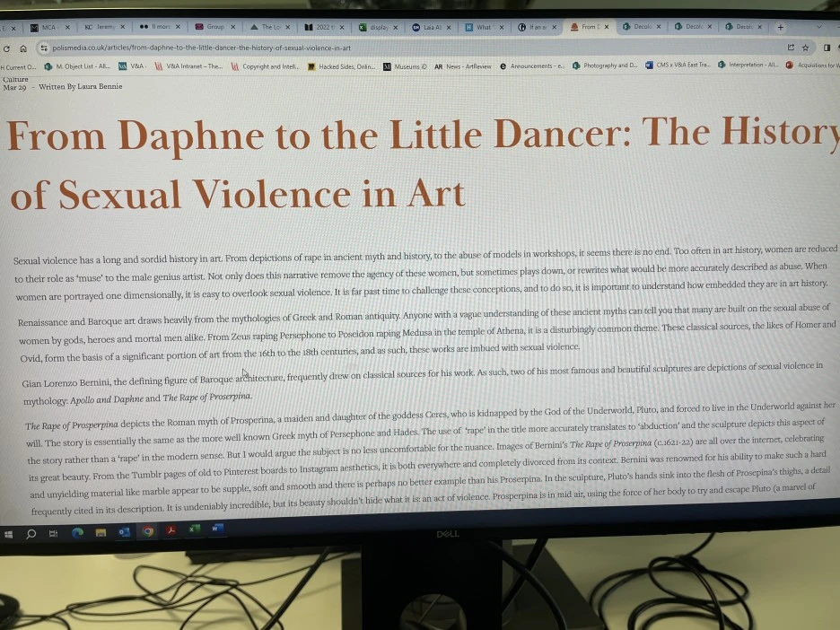Open File Explorer from the taskbar

point(101,532)
